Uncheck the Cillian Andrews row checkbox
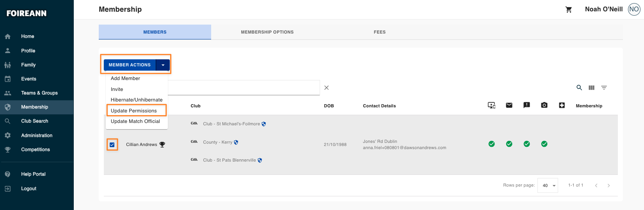The width and height of the screenshot is (644, 210). point(112,145)
